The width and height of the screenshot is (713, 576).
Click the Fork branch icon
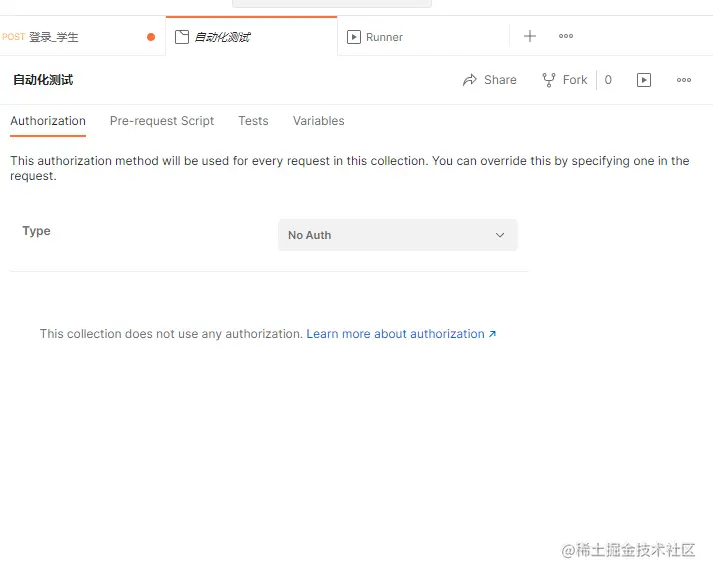click(x=549, y=80)
